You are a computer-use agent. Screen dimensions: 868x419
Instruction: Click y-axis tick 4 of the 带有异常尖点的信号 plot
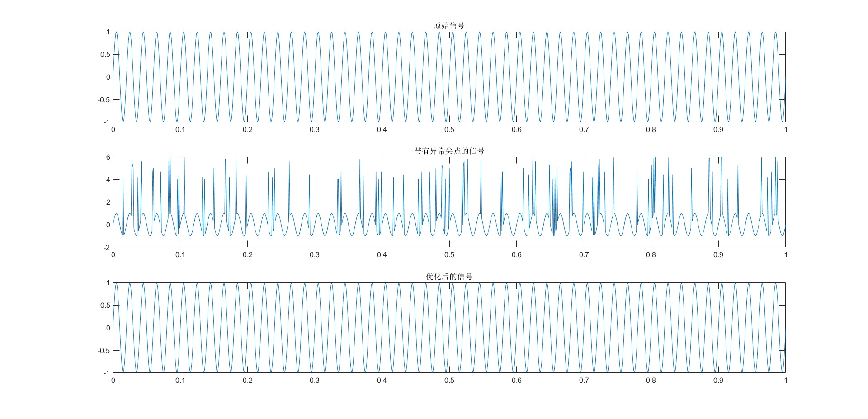[108, 180]
